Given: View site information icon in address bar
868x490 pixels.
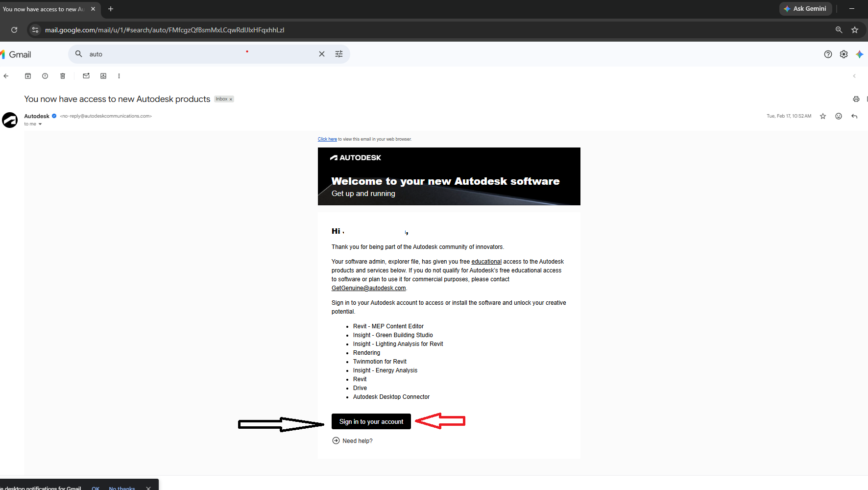Looking at the screenshot, I should [x=35, y=30].
